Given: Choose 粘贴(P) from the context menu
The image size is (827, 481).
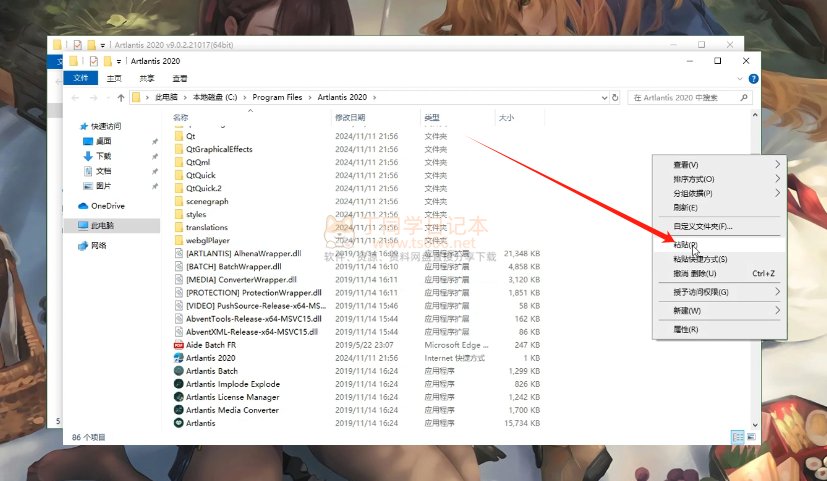Looking at the screenshot, I should click(x=686, y=245).
